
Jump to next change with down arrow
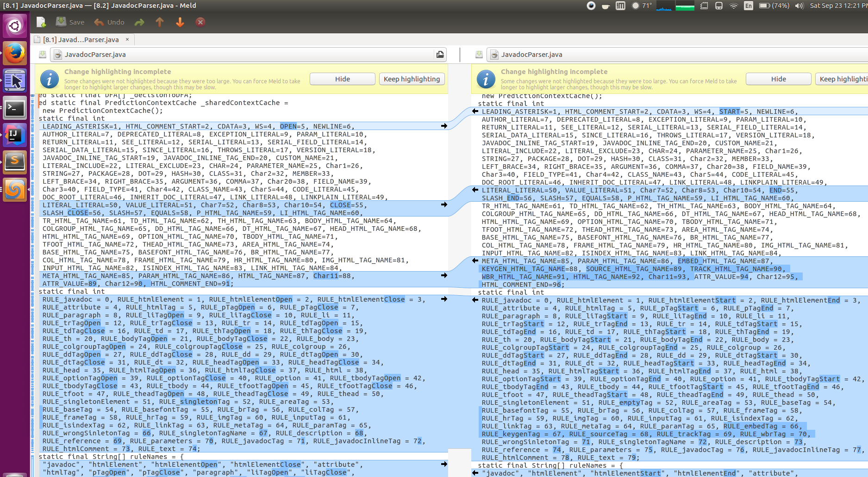pos(180,22)
